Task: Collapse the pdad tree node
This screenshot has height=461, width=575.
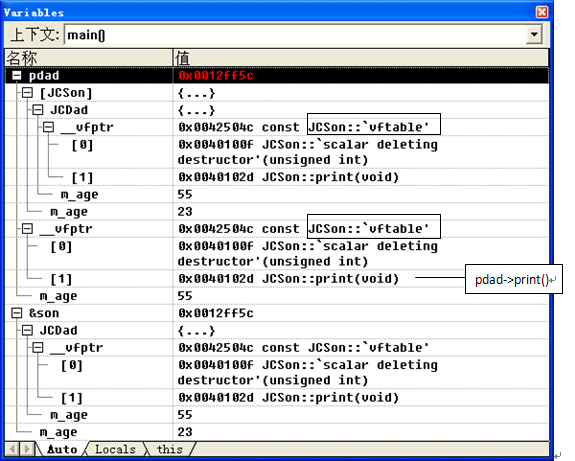Action: click(x=17, y=76)
